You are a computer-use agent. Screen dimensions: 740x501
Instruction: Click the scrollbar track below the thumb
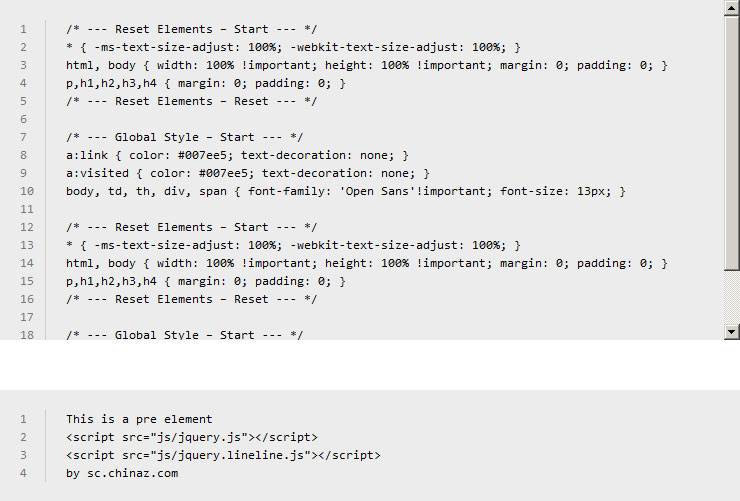point(732,295)
